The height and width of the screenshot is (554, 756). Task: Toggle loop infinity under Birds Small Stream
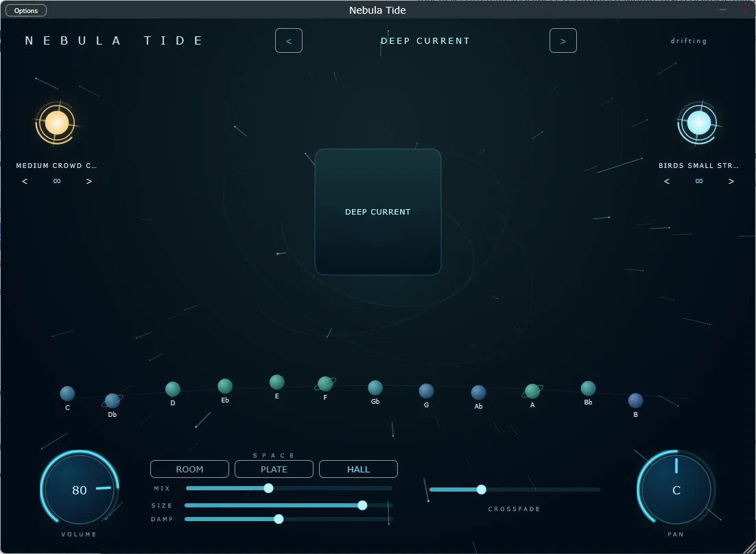(699, 181)
